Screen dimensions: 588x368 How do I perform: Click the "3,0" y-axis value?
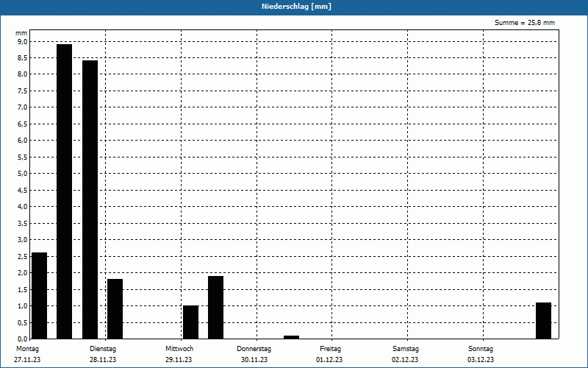pyautogui.click(x=23, y=240)
